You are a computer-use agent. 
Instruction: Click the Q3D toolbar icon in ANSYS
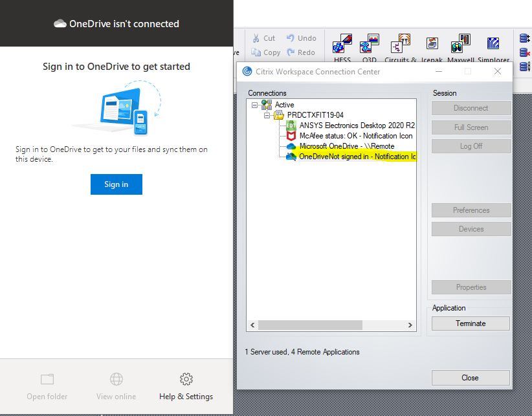369,43
